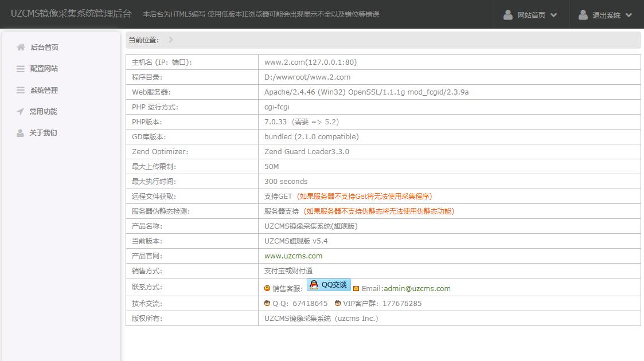Click the smiley icon before 销售客服

[x=267, y=288]
